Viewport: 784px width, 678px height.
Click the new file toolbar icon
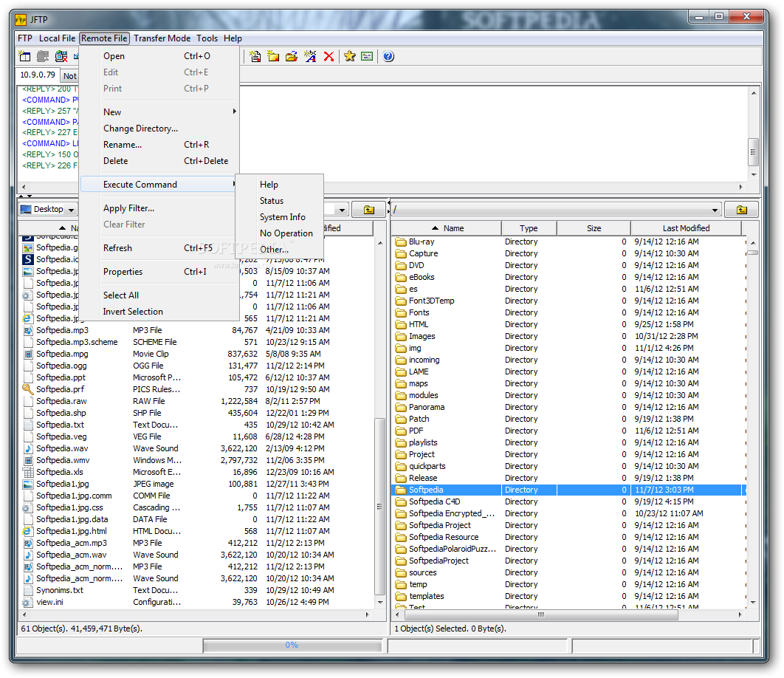pos(255,56)
